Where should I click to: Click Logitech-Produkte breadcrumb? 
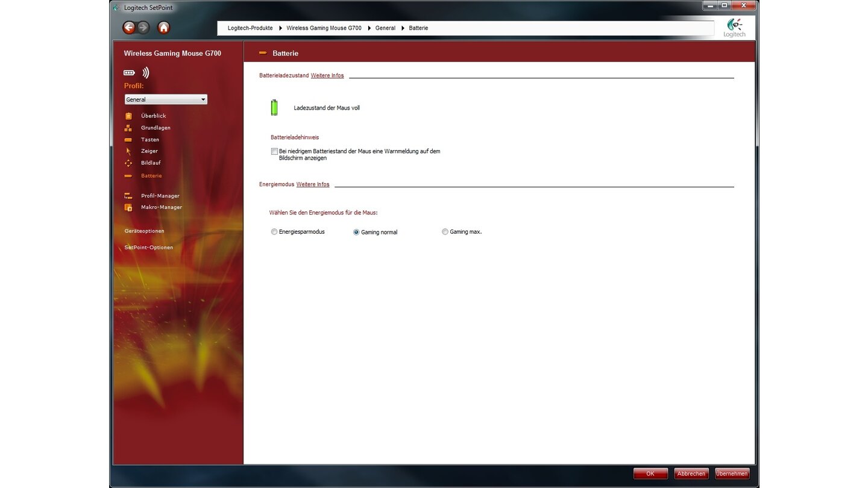pyautogui.click(x=250, y=28)
